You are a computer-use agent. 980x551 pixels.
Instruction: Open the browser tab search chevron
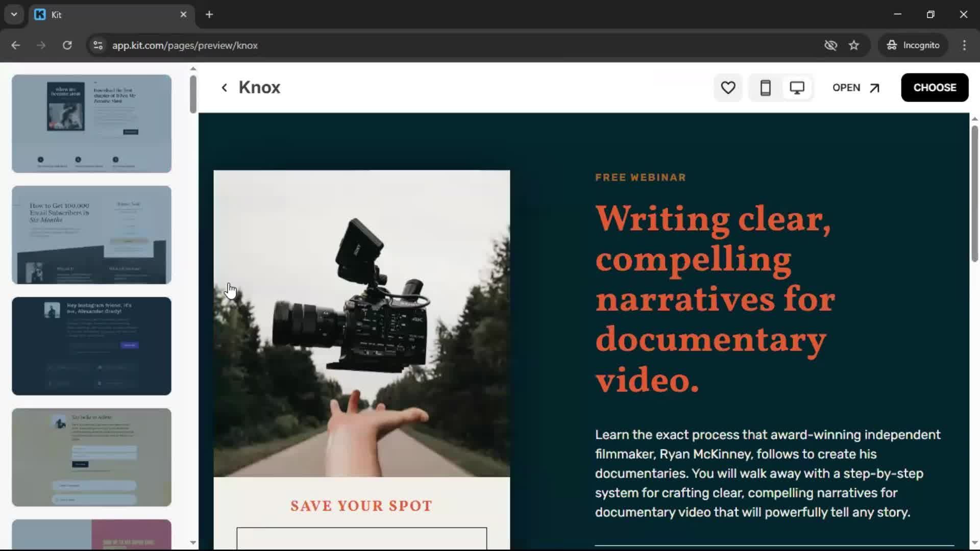[14, 14]
